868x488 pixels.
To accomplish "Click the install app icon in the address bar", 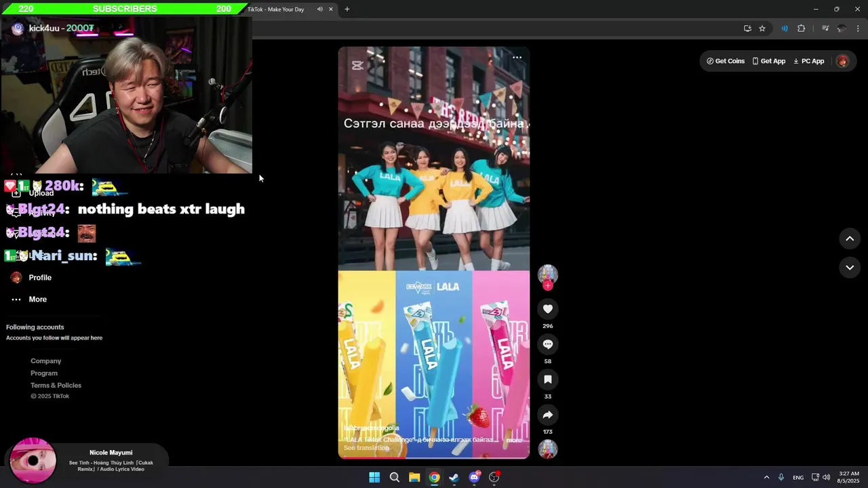I will coord(747,28).
